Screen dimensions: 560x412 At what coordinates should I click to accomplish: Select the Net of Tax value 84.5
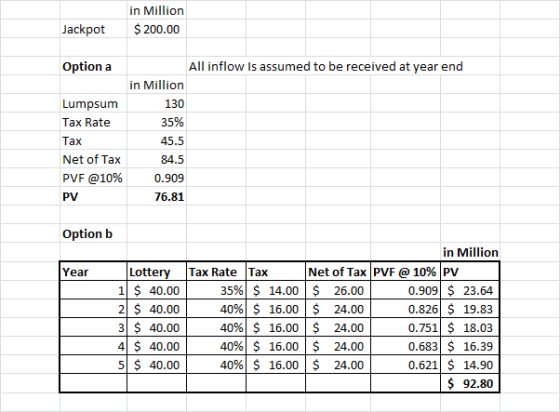156,159
